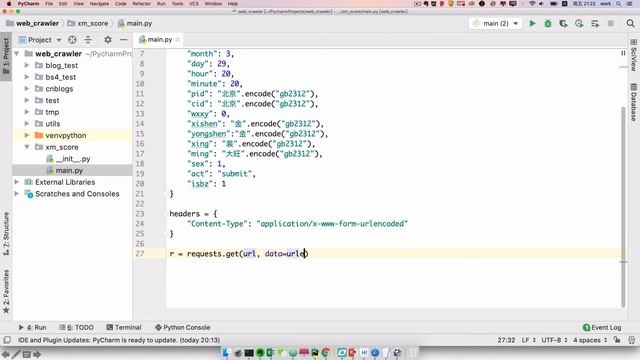Open the Refactor menu
Image resolution: width=640 pixels, height=360 pixels.
tap(142, 4)
